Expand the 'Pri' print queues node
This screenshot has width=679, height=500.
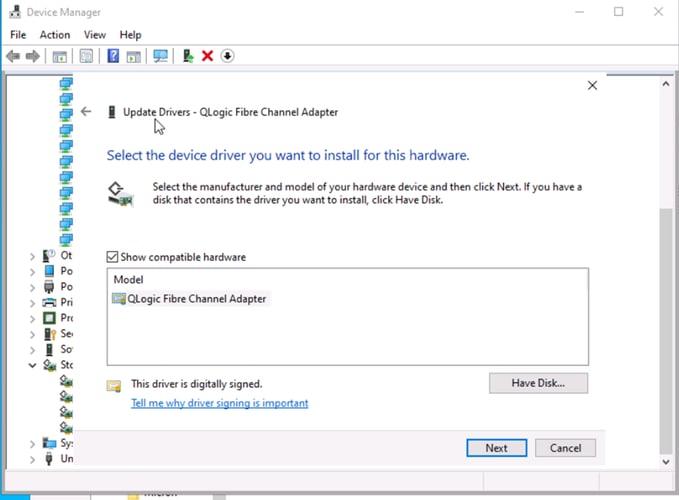pyautogui.click(x=32, y=303)
